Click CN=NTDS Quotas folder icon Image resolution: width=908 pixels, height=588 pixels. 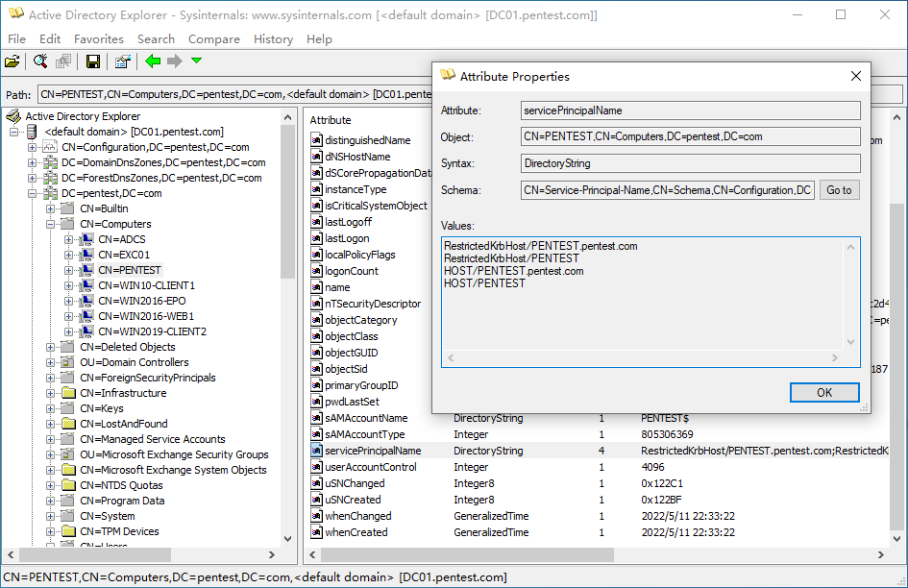pos(68,485)
